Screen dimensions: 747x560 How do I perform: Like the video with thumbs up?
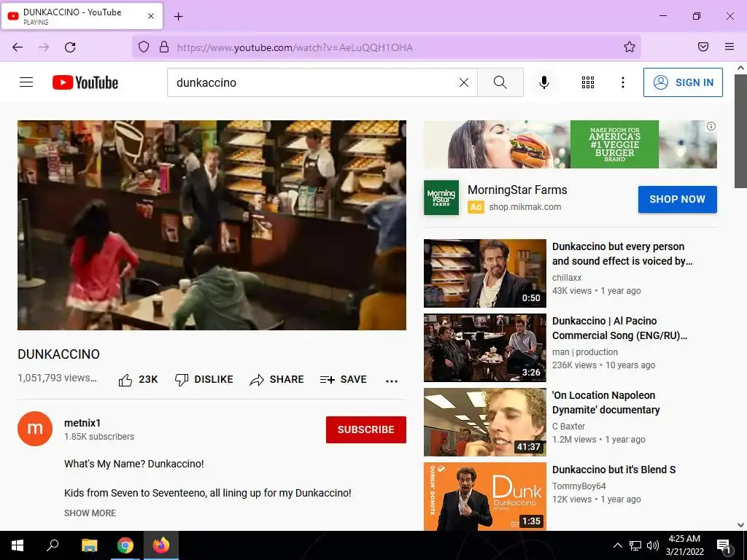(x=138, y=379)
